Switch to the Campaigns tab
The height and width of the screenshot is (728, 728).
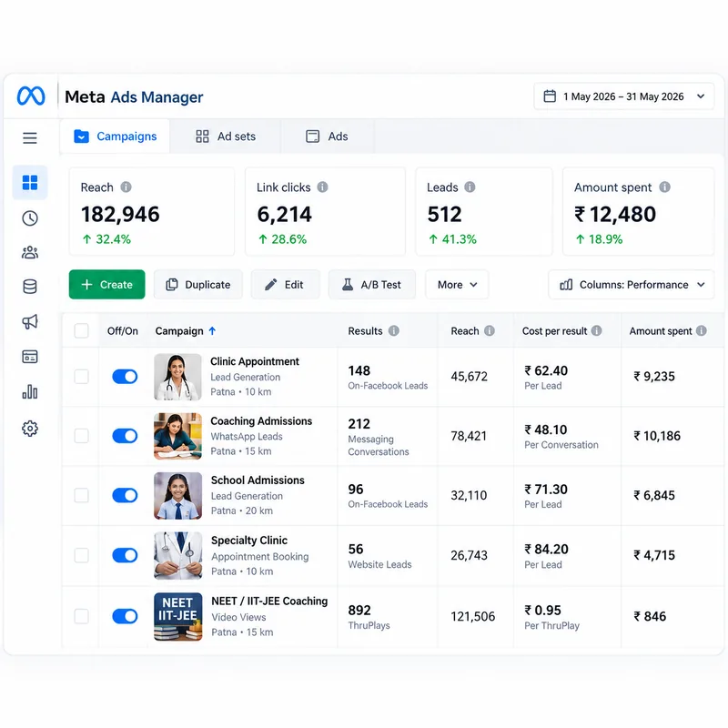[116, 136]
